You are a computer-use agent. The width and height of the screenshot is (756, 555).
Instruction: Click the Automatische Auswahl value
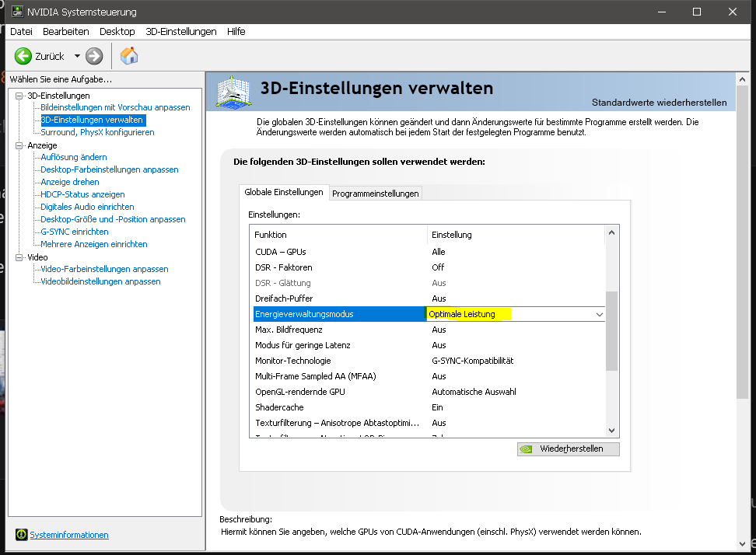474,393
